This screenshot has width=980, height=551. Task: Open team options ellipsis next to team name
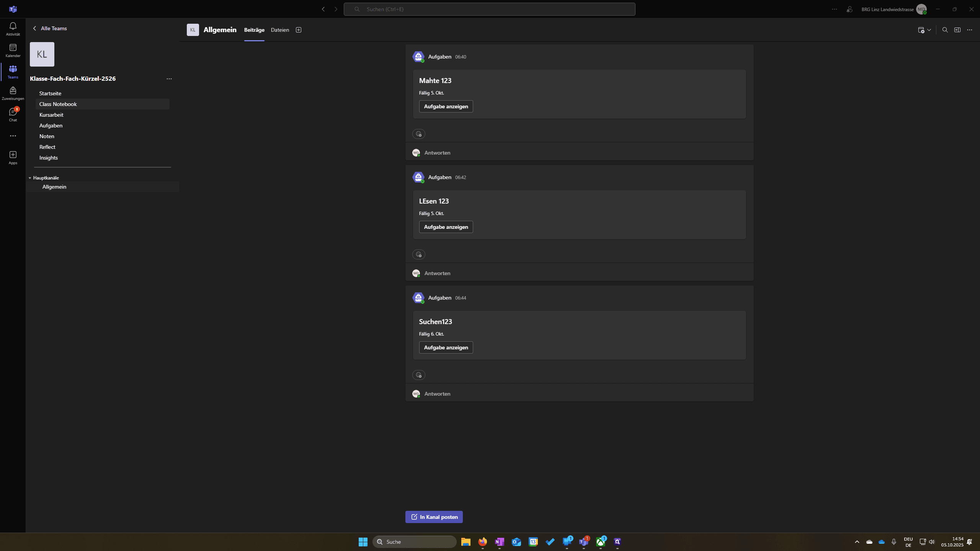[169, 79]
